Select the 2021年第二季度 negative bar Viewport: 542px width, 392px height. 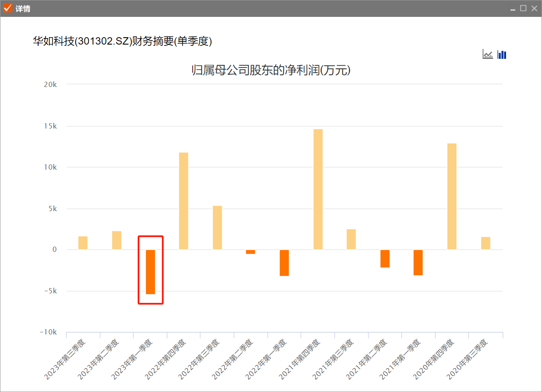[385, 259]
